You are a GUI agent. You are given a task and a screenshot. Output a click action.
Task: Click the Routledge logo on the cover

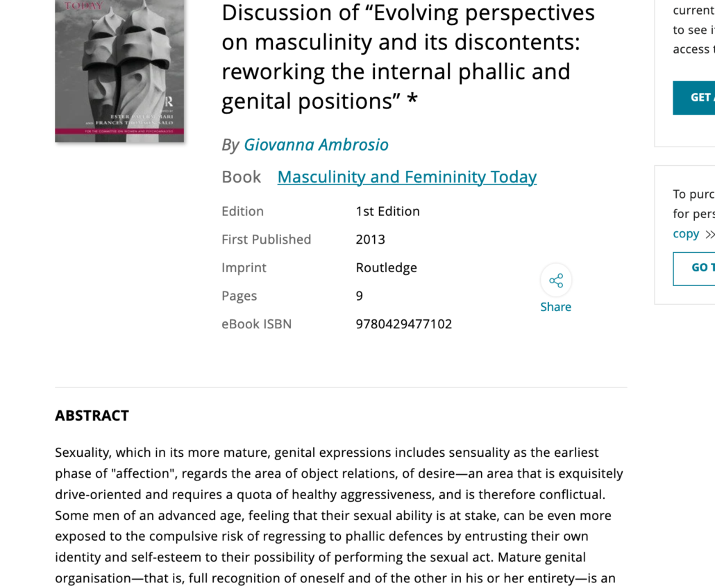(x=169, y=101)
